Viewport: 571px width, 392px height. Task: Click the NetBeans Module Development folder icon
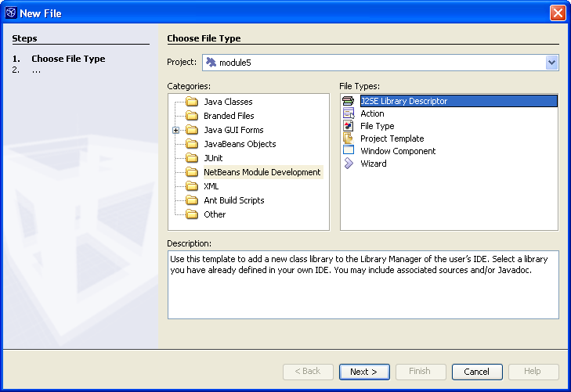[x=192, y=172]
